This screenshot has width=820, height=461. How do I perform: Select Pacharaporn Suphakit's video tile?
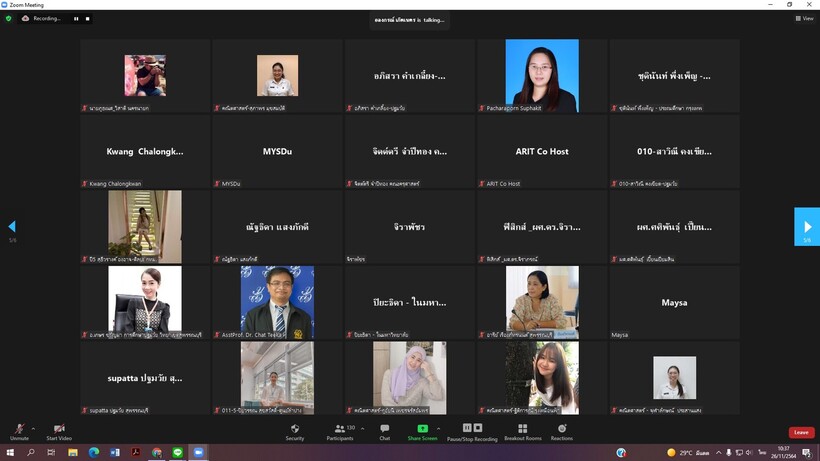pos(541,76)
